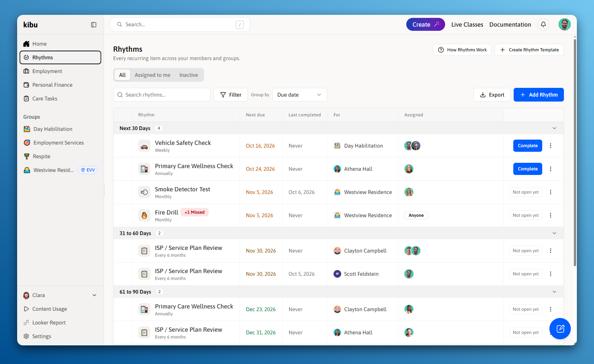Image resolution: width=594 pixels, height=364 pixels.
Task: Open Home from sidebar
Action: 60,44
